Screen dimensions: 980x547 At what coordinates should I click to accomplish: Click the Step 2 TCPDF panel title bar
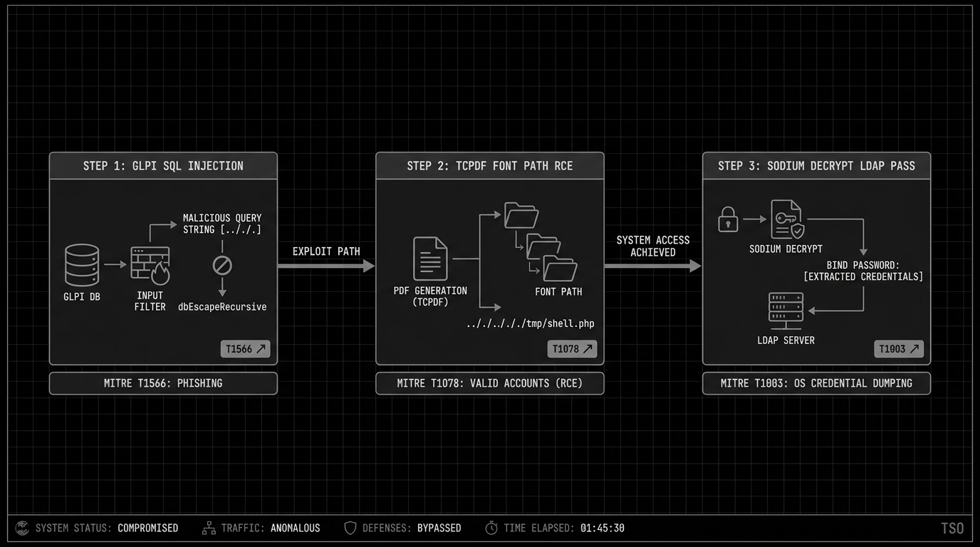click(x=489, y=165)
